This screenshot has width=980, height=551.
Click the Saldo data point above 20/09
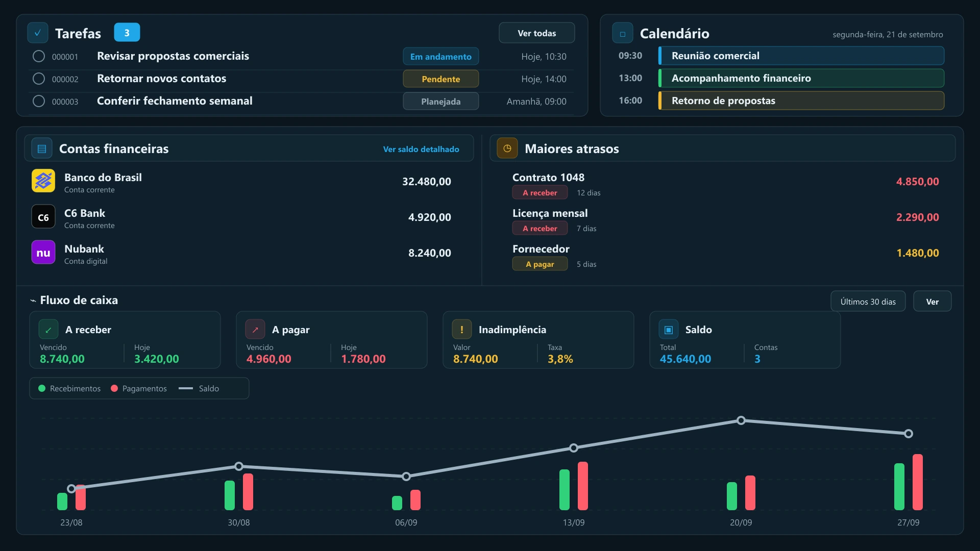point(741,420)
